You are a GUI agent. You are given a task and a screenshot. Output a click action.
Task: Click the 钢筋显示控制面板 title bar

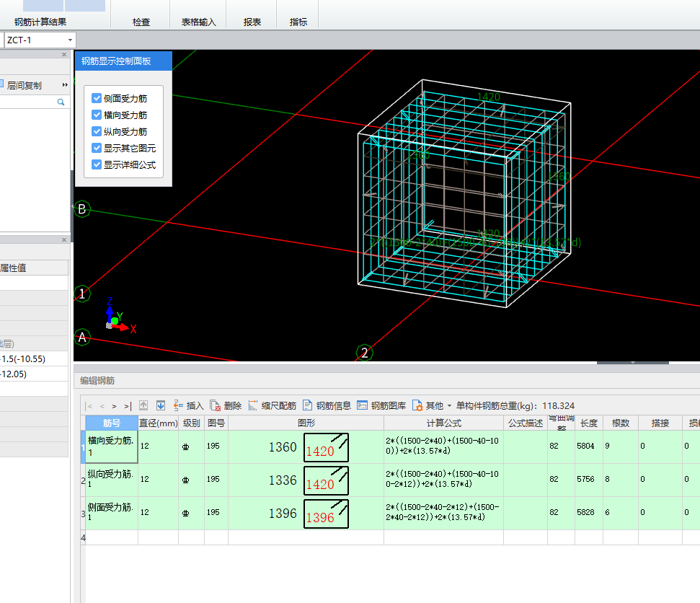click(x=124, y=61)
